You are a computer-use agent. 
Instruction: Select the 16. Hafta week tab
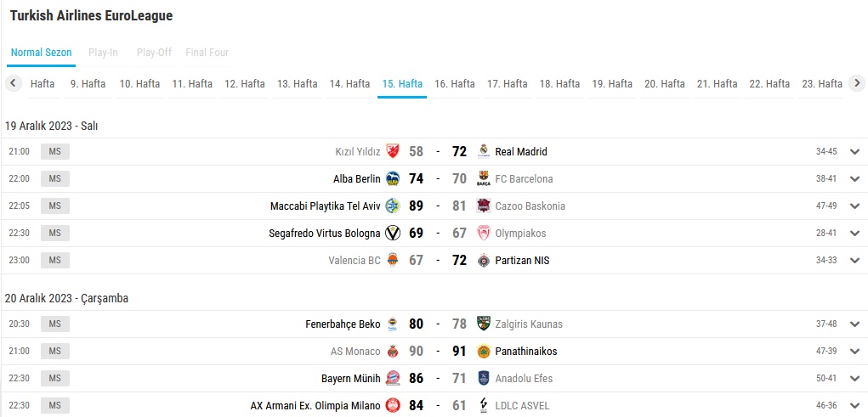pyautogui.click(x=455, y=84)
